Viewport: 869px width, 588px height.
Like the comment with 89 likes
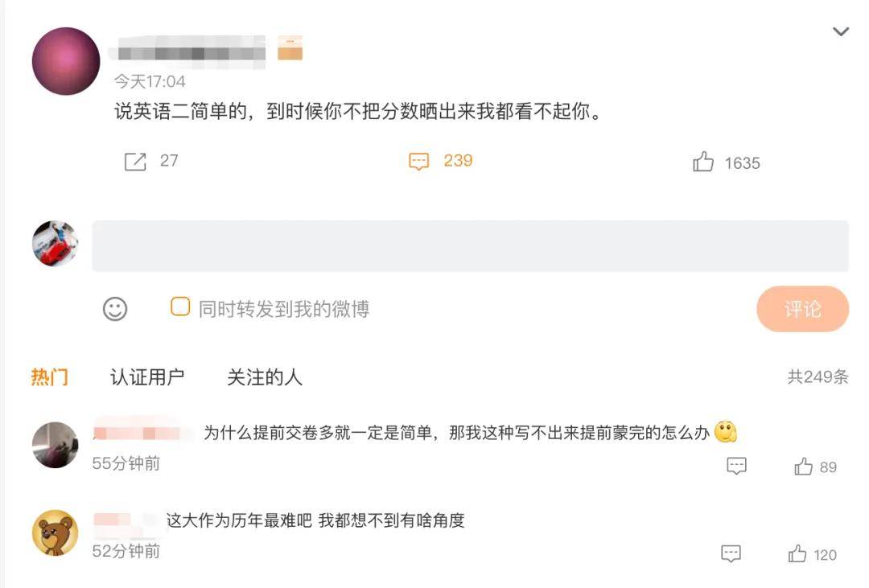(x=804, y=467)
